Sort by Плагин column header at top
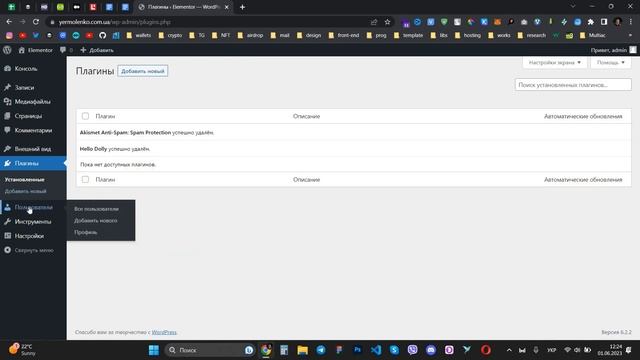The height and width of the screenshot is (360, 640). 105,116
